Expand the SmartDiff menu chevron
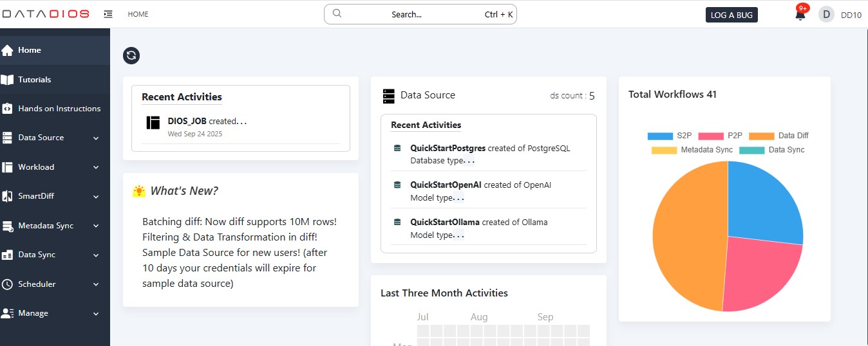Image resolution: width=868 pixels, height=346 pixels. pyautogui.click(x=96, y=197)
